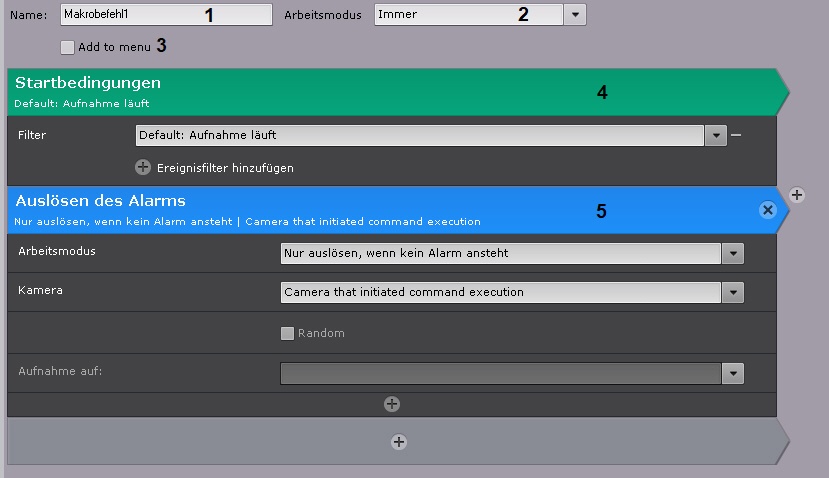The height and width of the screenshot is (478, 829).
Task: Expand the Filter dropdown arrow
Action: click(x=716, y=135)
